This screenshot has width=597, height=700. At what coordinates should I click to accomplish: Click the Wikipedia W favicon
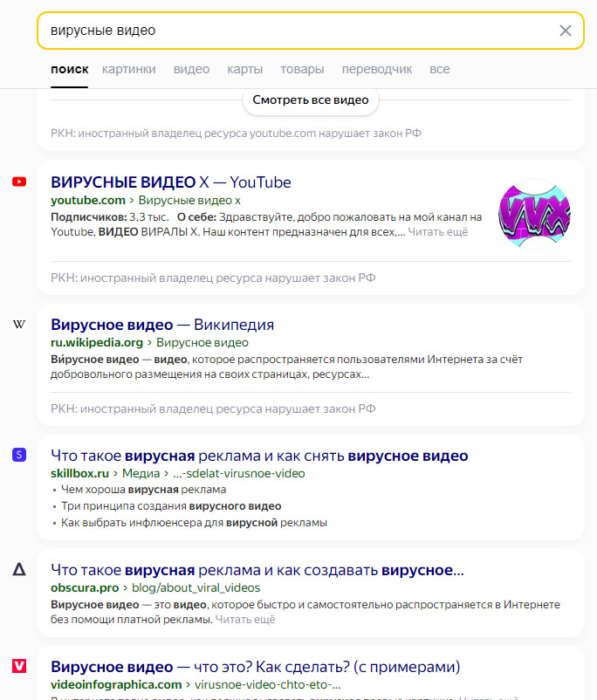pyautogui.click(x=18, y=324)
